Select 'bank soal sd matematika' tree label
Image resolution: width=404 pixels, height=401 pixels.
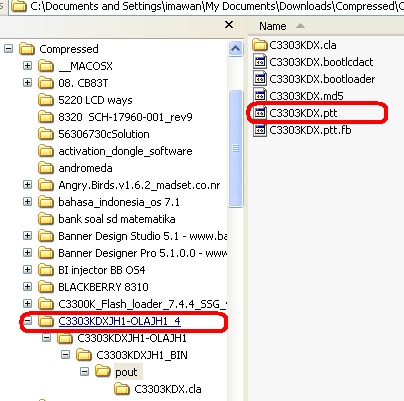point(117,219)
